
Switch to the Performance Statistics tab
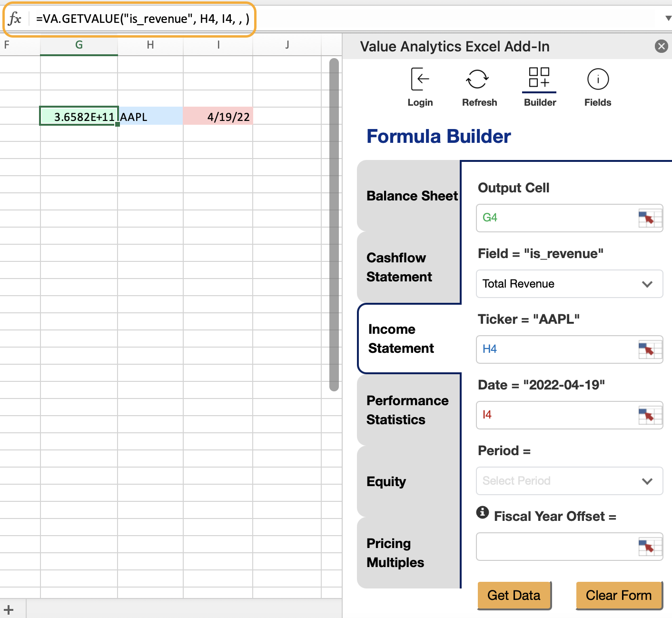(x=408, y=410)
